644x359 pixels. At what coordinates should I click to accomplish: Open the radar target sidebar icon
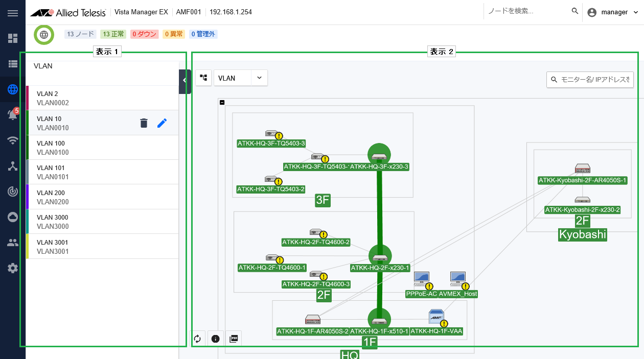(13, 192)
